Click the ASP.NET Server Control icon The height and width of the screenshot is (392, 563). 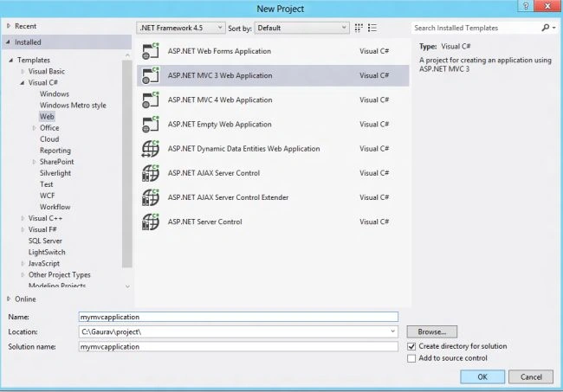(151, 222)
